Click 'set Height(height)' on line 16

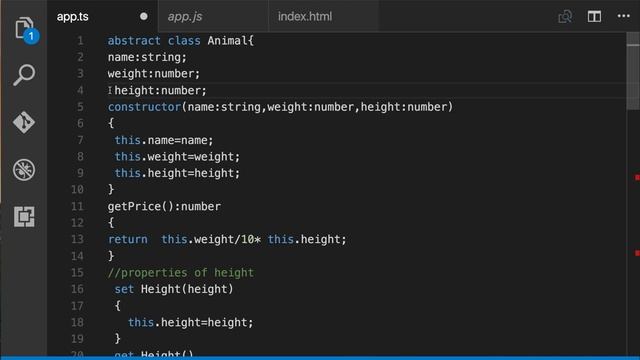(174, 289)
